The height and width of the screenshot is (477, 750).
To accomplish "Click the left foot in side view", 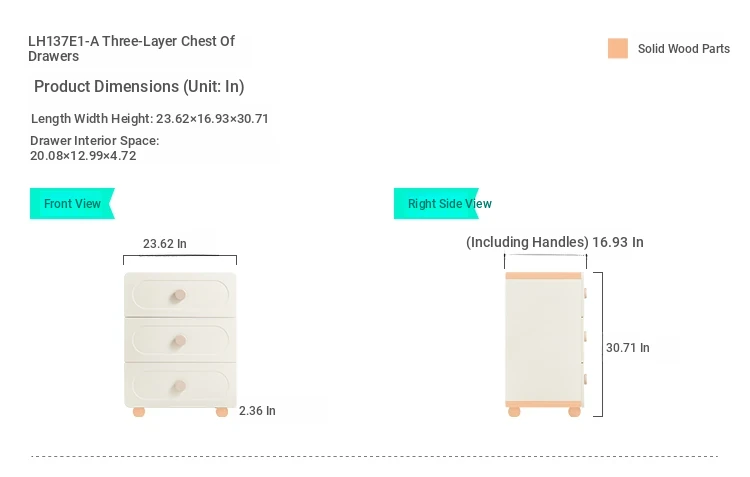I will click(514, 412).
